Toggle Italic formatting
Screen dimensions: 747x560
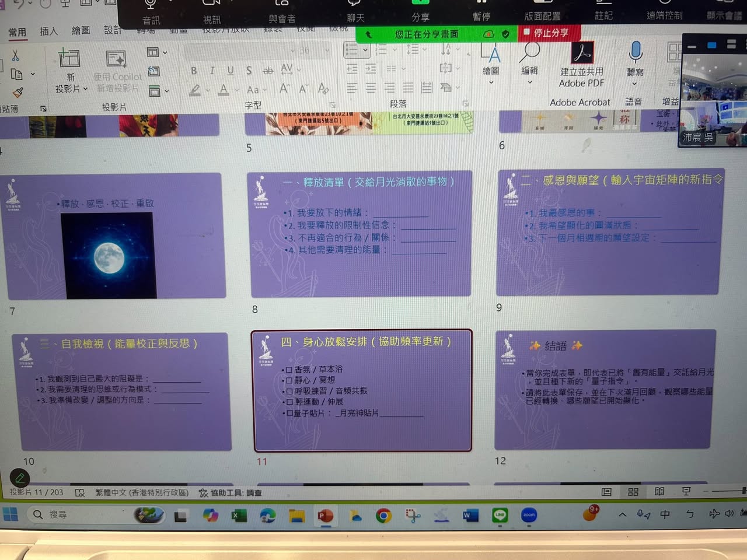click(x=212, y=71)
